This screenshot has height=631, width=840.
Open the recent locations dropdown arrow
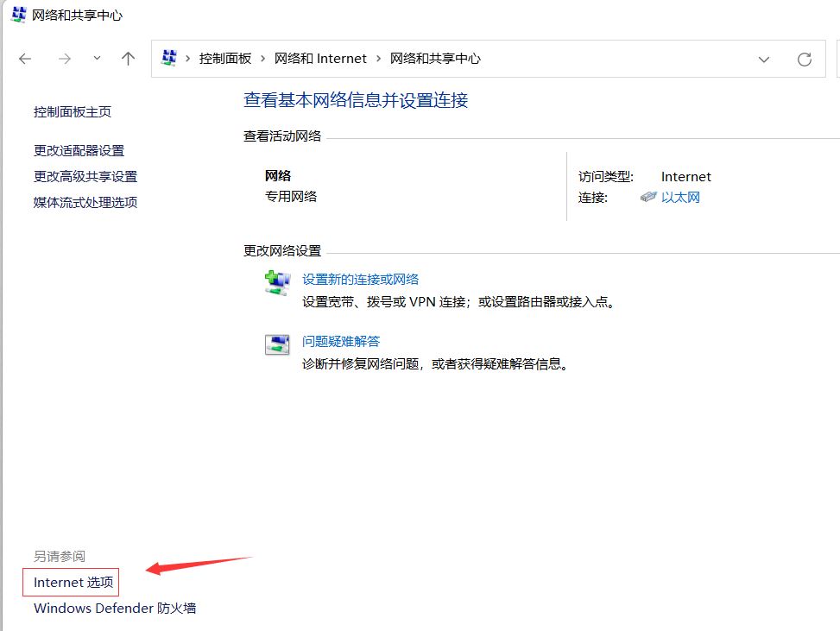[x=97, y=59]
